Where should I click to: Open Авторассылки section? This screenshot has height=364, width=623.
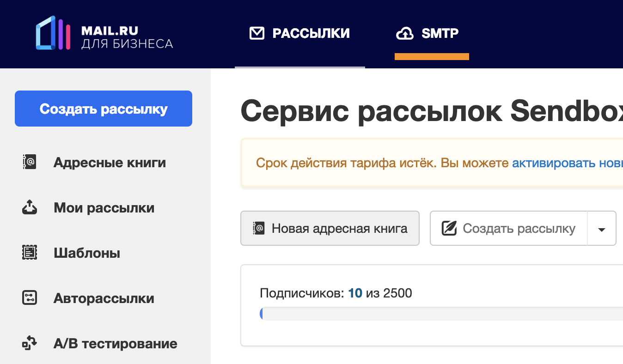[x=104, y=298]
